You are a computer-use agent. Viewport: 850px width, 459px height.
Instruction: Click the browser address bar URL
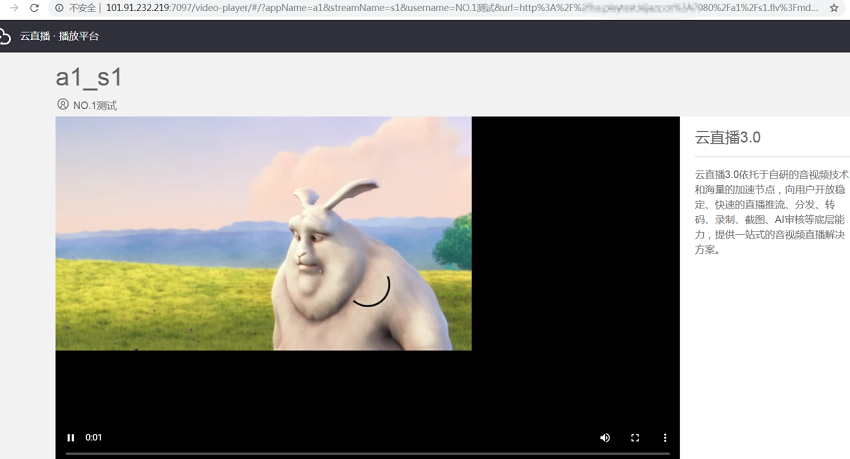(x=462, y=8)
